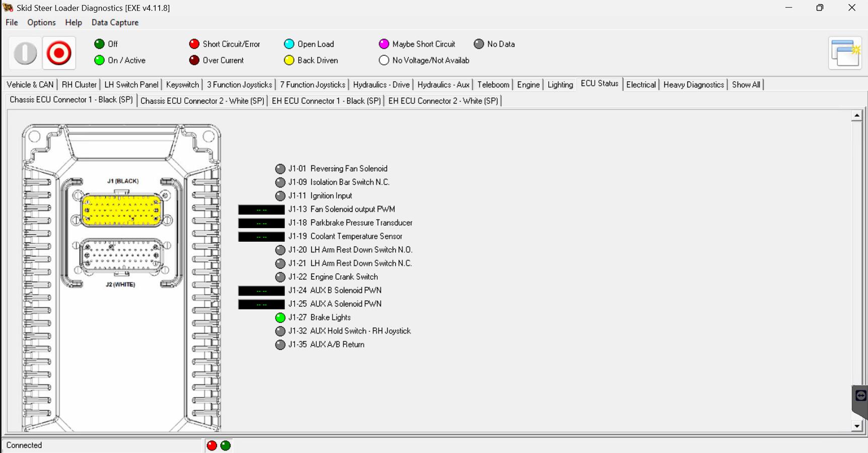Screen dimensions: 868x453
Task: Click the J1-09 Isolation Bar Switch indicator
Action: (x=280, y=182)
